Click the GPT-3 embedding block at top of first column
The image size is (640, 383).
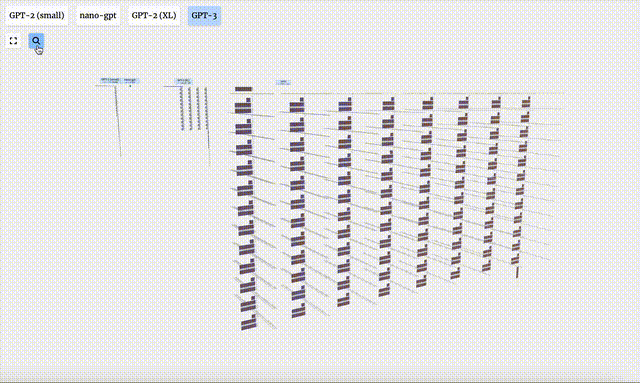click(x=243, y=89)
